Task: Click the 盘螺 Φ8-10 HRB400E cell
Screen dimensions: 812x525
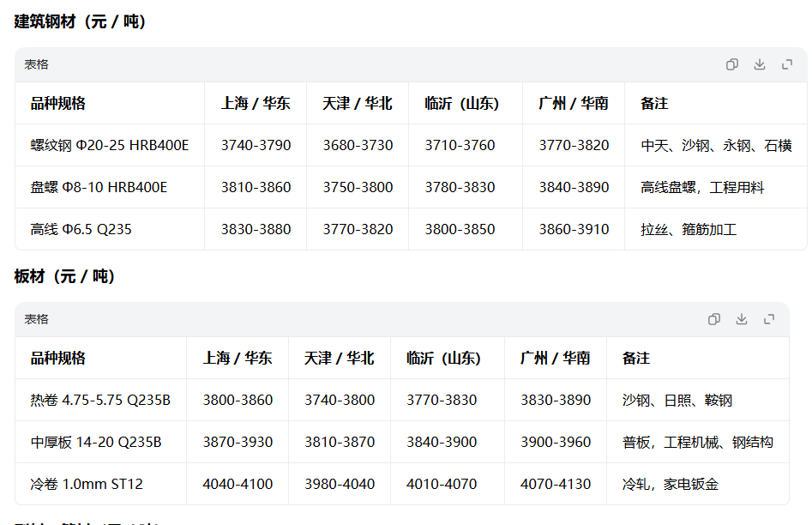Action: tap(99, 187)
